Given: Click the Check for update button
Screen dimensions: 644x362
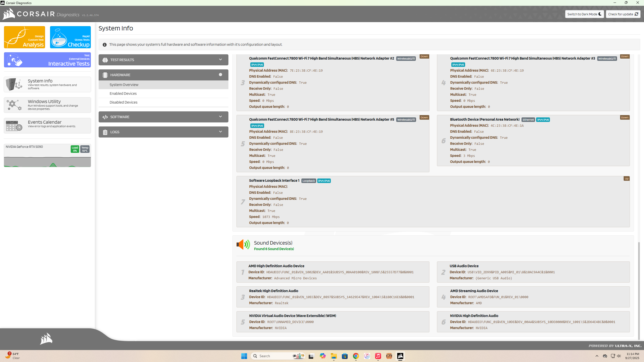Looking at the screenshot, I should 623,14.
